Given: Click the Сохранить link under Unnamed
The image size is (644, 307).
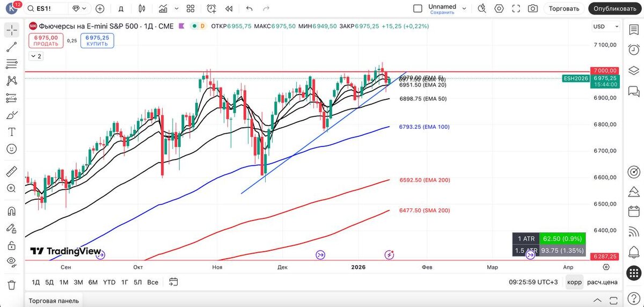Looking at the screenshot, I should (442, 12).
